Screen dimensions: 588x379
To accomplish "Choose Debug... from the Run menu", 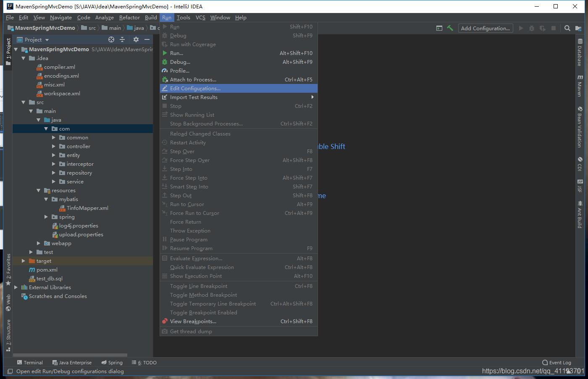I will click(239, 62).
